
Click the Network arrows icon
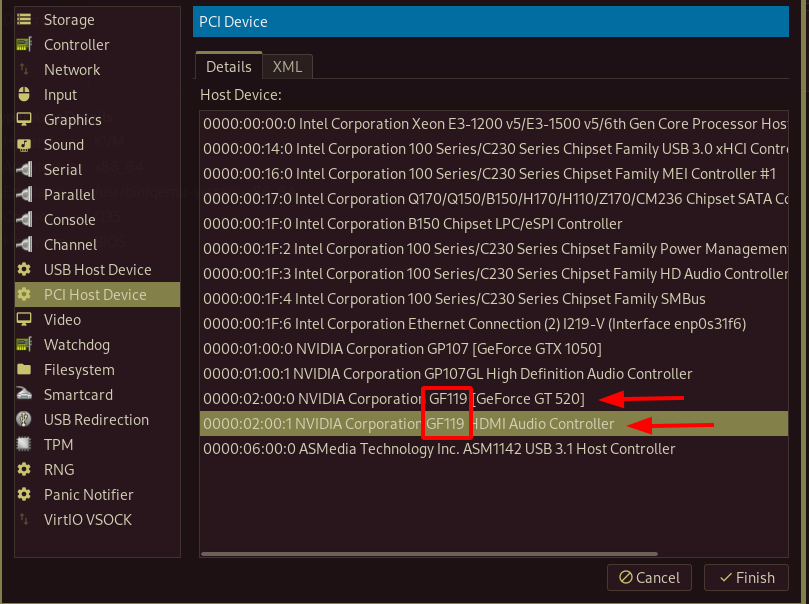[24, 70]
